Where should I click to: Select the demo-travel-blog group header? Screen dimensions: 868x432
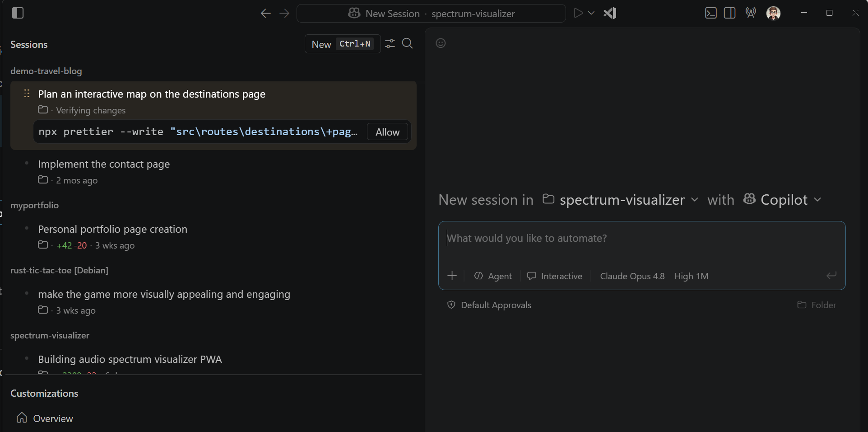[46, 71]
